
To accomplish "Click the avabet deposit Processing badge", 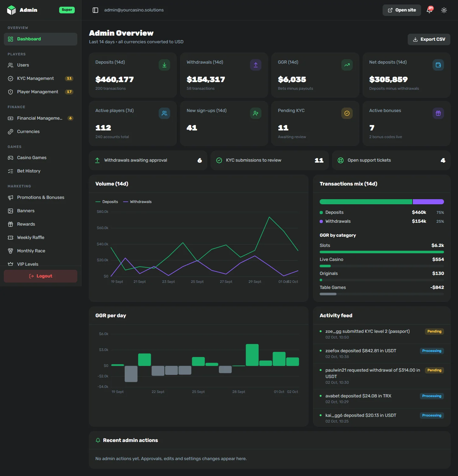I will (x=432, y=396).
